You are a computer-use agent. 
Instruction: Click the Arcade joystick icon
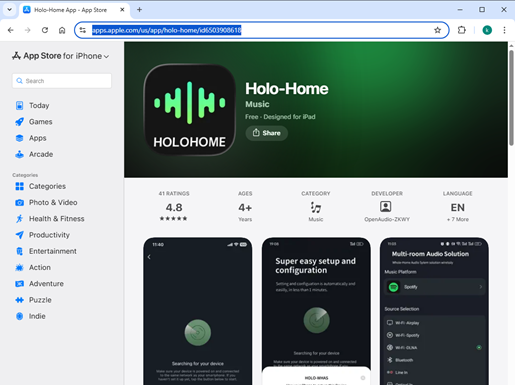(20, 154)
